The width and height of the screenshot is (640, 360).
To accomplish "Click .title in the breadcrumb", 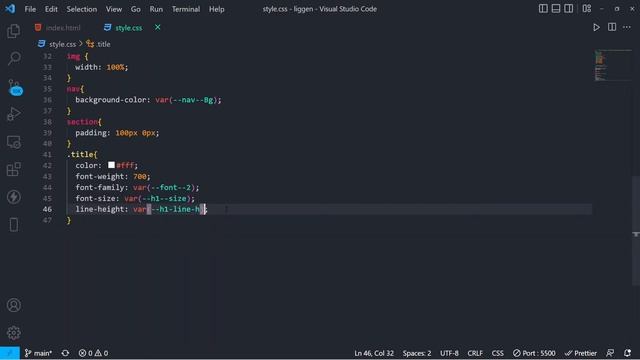I will coord(103,44).
